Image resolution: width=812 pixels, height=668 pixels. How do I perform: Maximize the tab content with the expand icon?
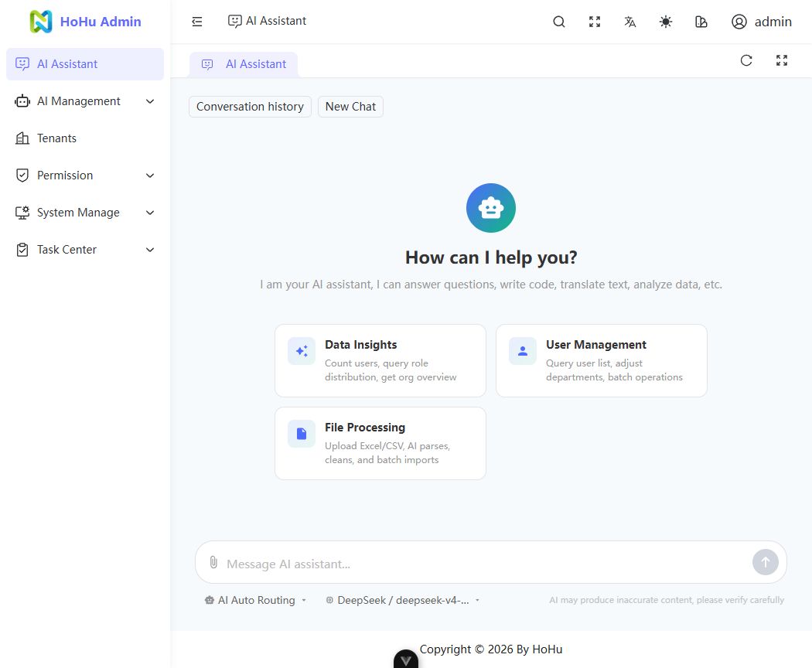tap(782, 60)
